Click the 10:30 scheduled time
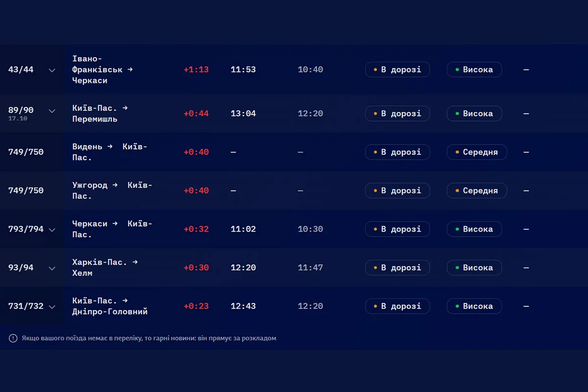588x392 pixels. [x=311, y=229]
